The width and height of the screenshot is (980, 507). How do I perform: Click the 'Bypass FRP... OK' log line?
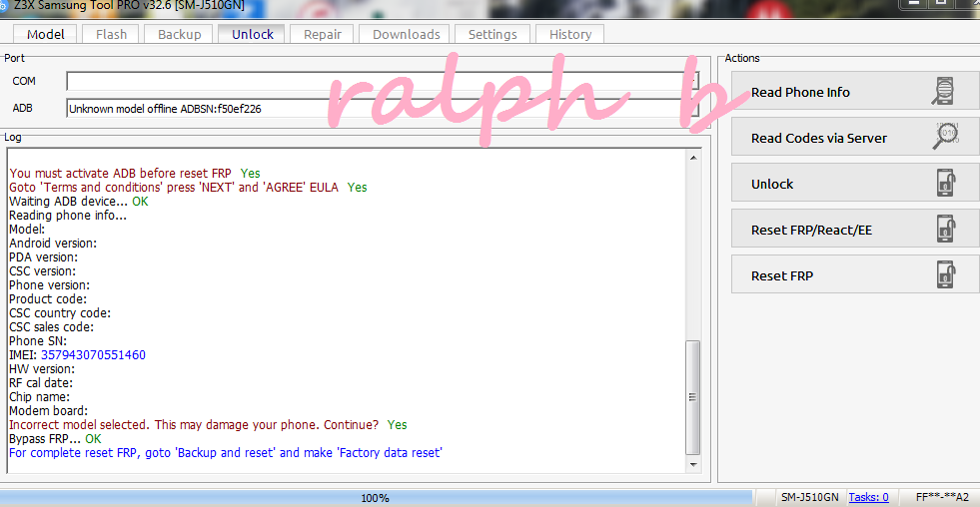point(55,439)
